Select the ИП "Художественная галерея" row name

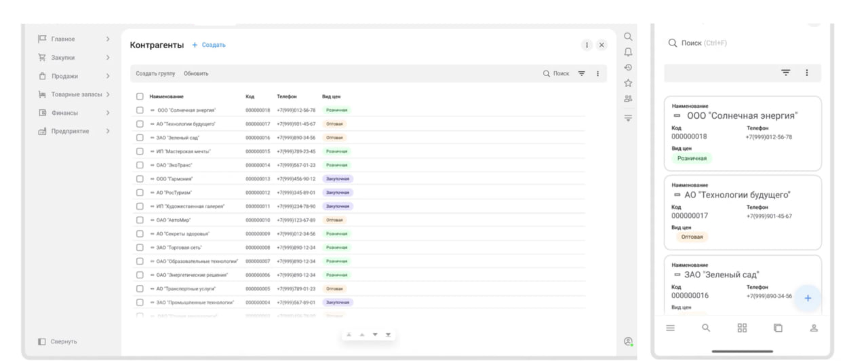click(x=190, y=206)
